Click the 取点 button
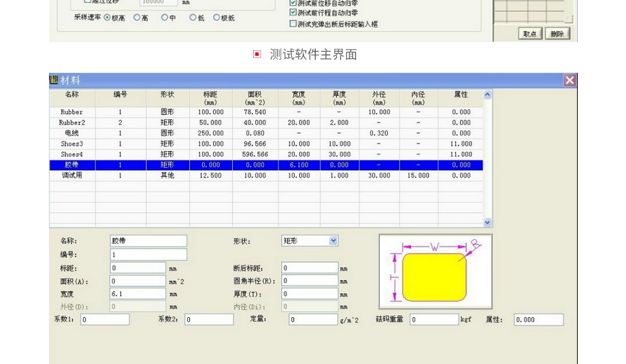 tap(530, 34)
